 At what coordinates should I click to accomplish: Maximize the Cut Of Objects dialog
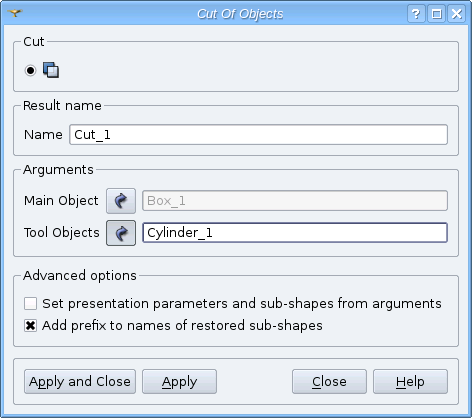click(437, 14)
